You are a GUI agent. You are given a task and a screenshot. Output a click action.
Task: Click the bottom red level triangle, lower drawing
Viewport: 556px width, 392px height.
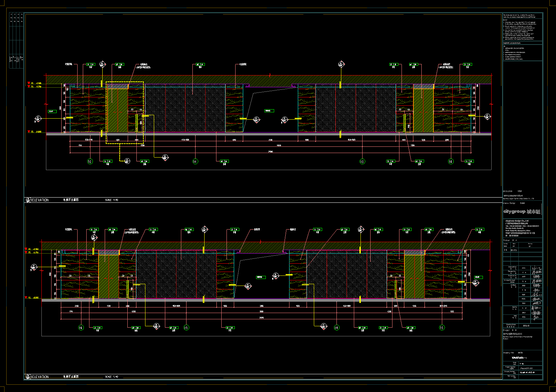[x=26, y=298]
